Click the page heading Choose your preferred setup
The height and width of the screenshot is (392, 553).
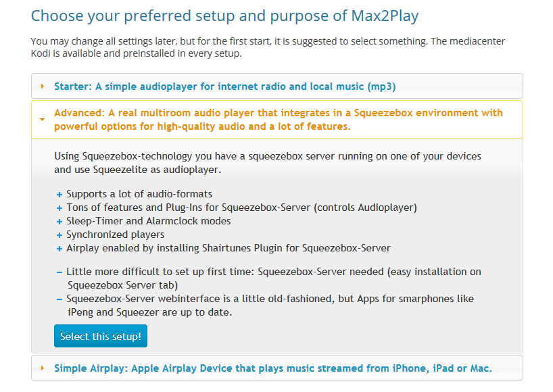point(224,16)
